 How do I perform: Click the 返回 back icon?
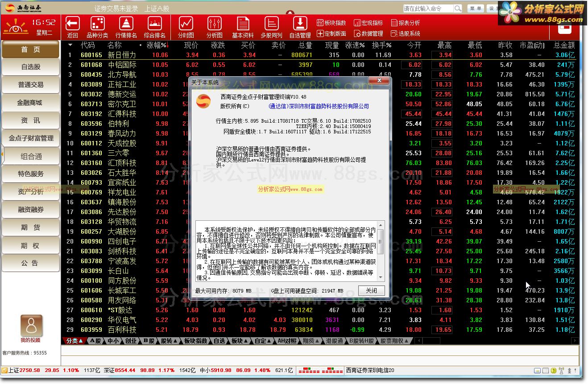point(72,27)
